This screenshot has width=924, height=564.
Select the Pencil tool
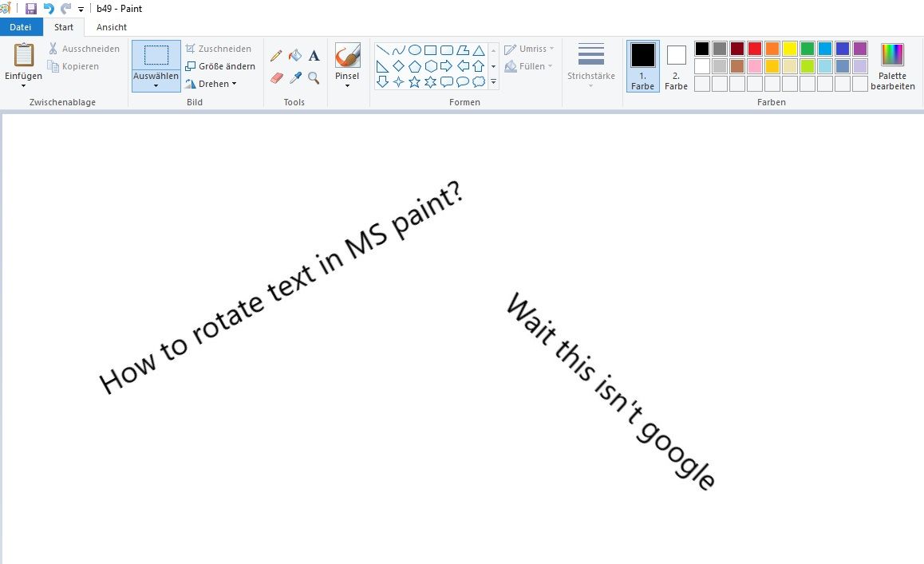click(x=276, y=56)
